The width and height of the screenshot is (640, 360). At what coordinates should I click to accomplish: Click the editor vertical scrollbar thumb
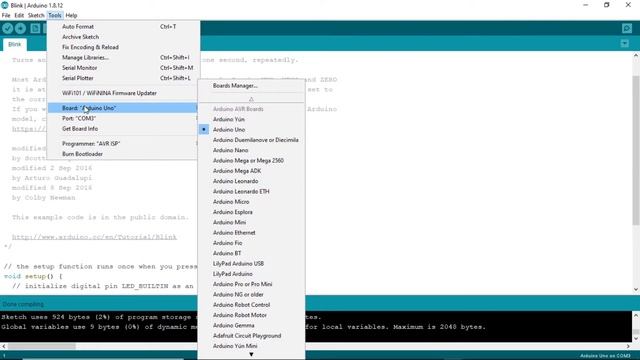(636, 150)
